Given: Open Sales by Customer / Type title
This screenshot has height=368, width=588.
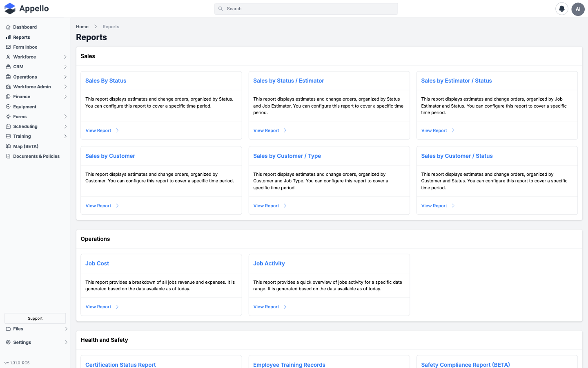Looking at the screenshot, I should pos(287,156).
